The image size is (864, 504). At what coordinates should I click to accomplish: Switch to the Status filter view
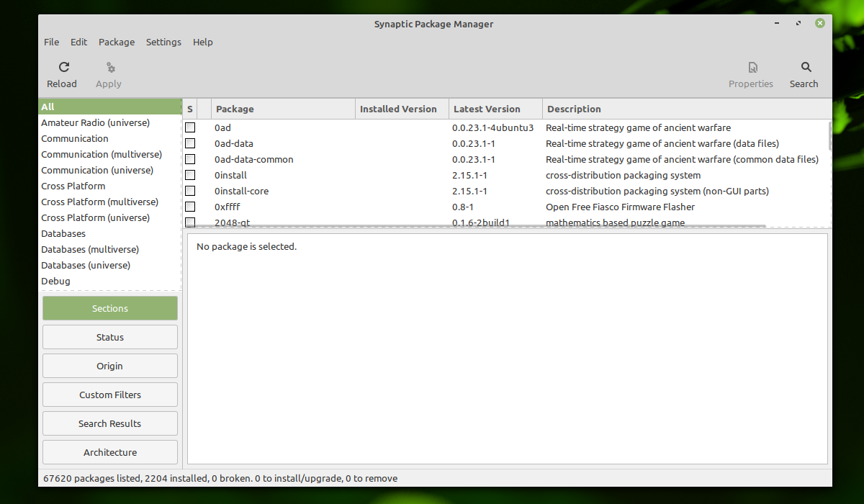pyautogui.click(x=110, y=337)
